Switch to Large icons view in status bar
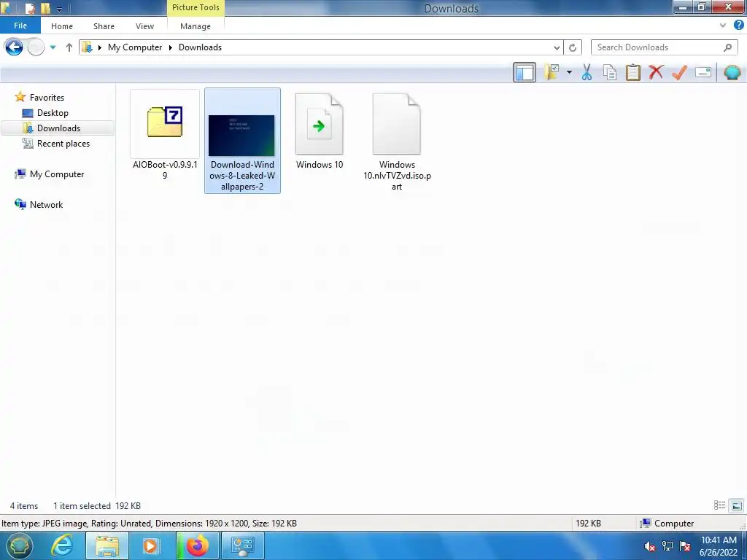 tap(736, 505)
